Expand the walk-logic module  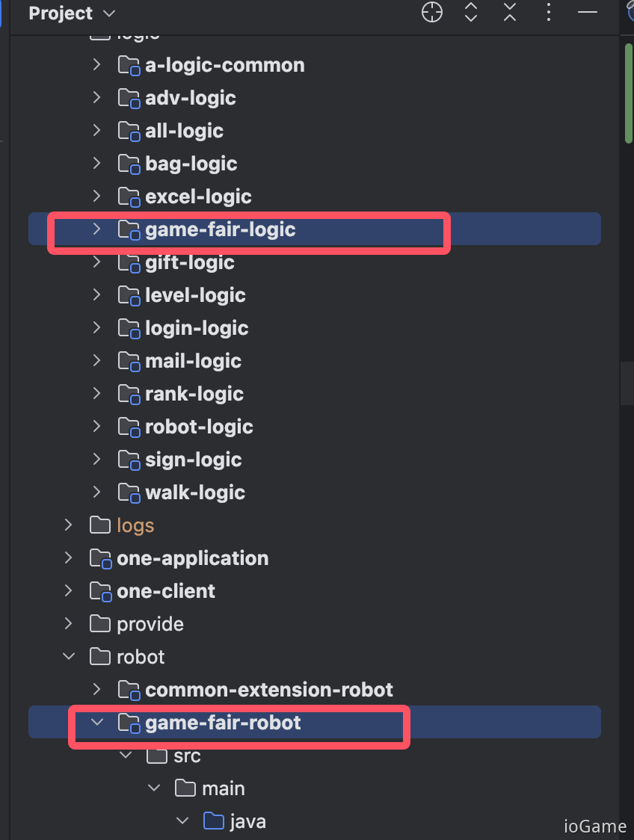96,492
